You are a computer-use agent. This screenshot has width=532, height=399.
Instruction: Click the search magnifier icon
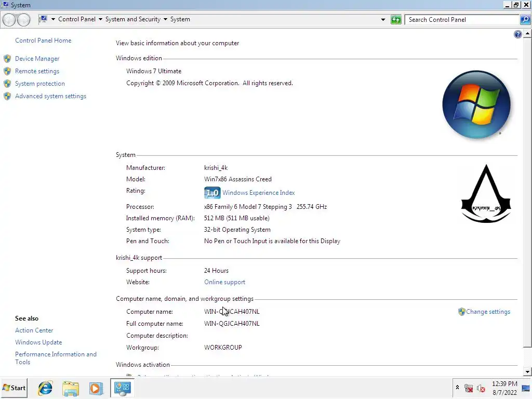point(525,20)
